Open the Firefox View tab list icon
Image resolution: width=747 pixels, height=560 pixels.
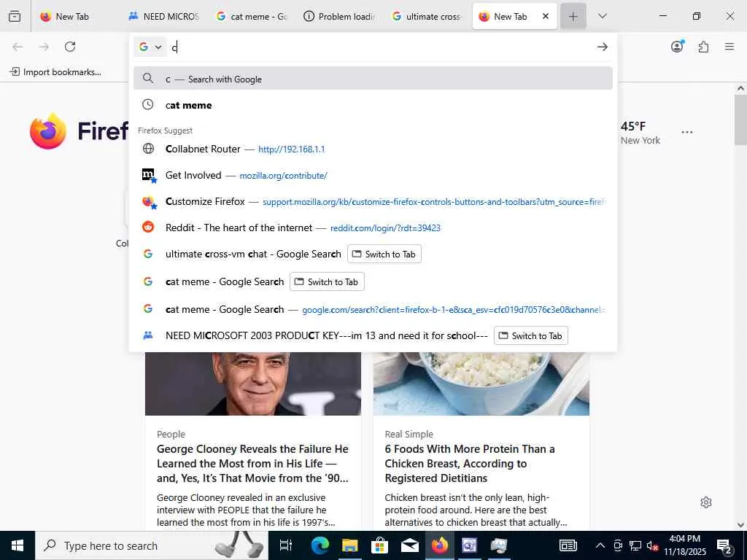point(15,16)
